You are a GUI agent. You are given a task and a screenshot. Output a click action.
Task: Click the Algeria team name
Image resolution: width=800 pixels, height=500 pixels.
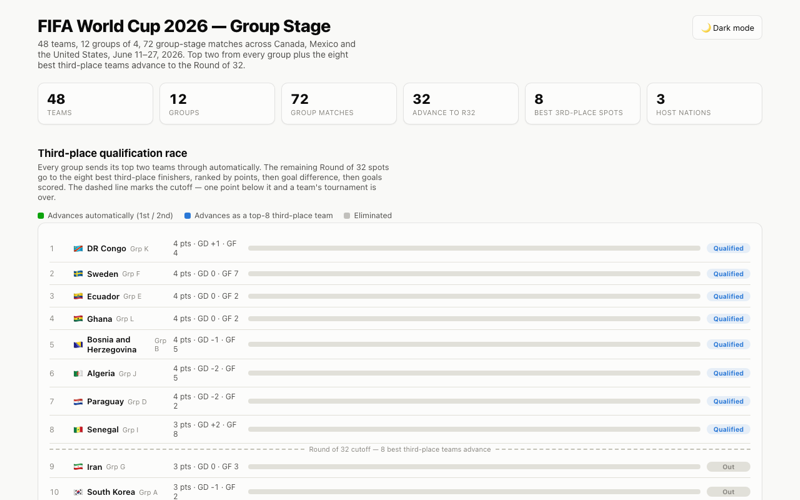point(101,373)
